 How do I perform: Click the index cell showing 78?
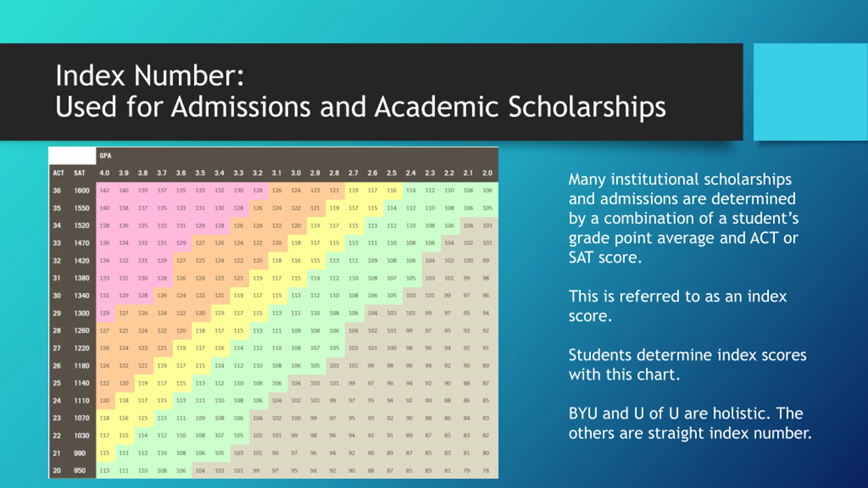(486, 470)
